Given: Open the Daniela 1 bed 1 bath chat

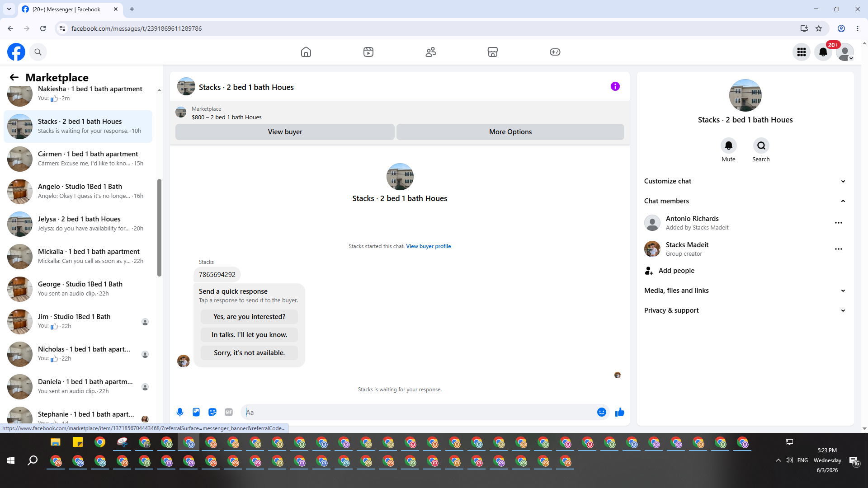Looking at the screenshot, I should 78,386.
